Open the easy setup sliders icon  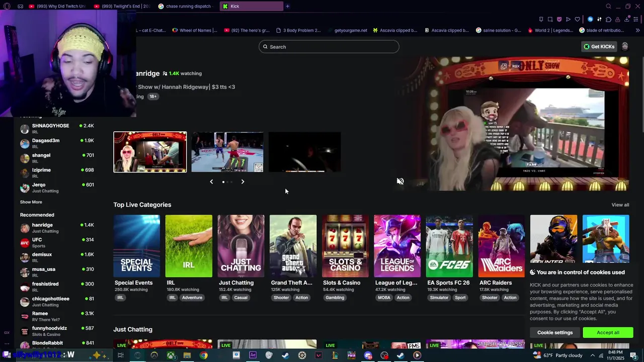pyautogui.click(x=599, y=19)
